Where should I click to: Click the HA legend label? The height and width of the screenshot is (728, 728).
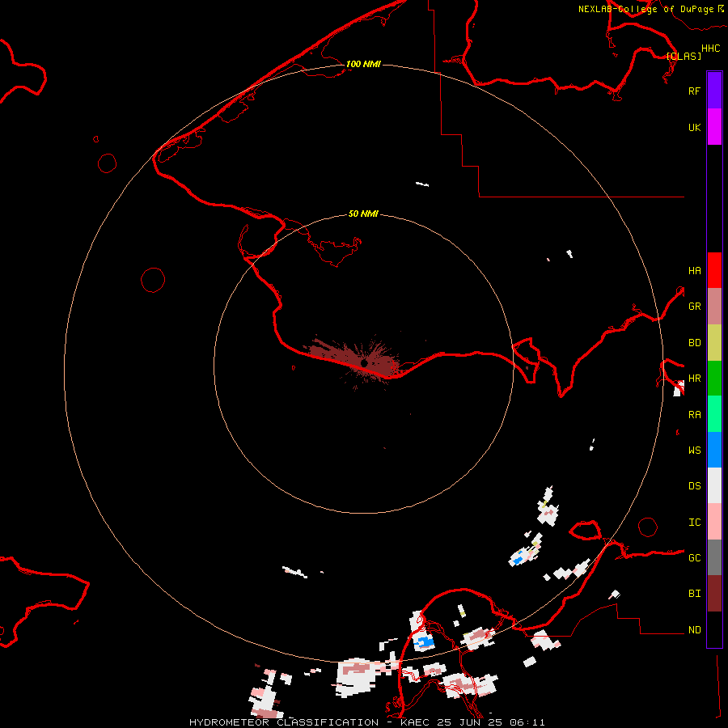tap(694, 271)
